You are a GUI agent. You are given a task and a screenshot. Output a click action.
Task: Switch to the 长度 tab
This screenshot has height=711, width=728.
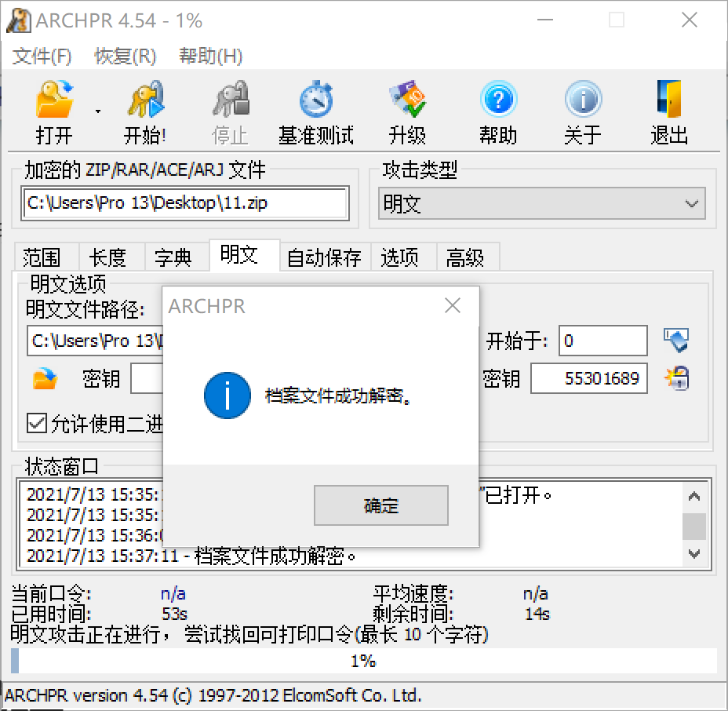click(x=112, y=257)
